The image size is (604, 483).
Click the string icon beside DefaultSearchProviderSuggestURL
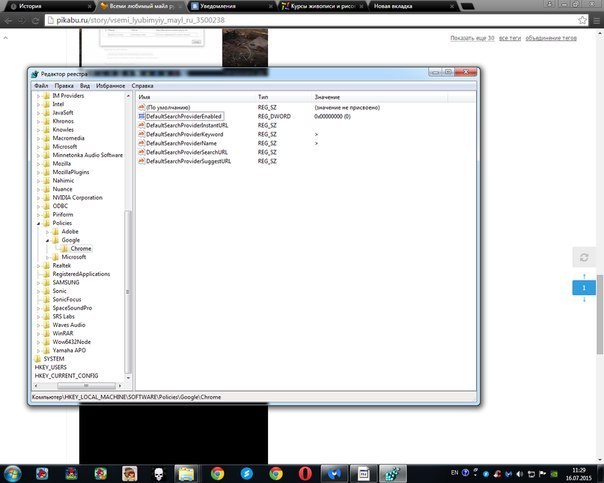(x=141, y=161)
